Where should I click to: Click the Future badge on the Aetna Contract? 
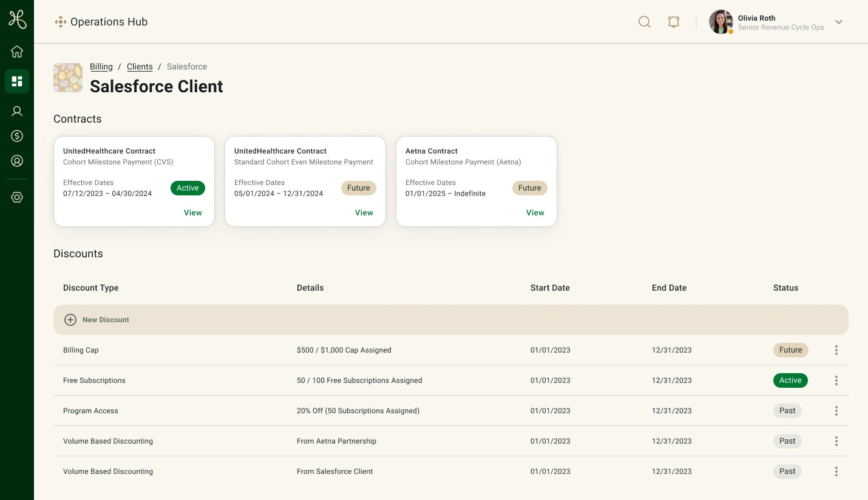(x=530, y=188)
